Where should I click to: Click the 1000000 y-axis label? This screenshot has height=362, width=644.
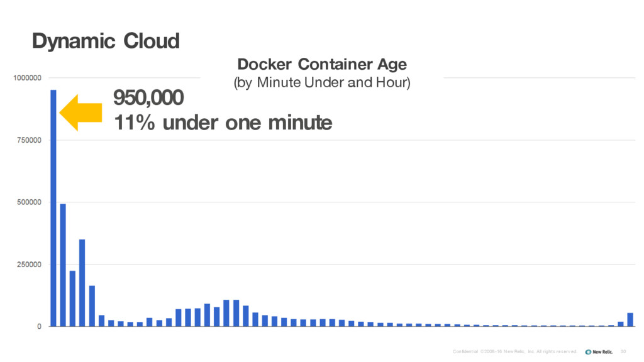click(x=27, y=78)
